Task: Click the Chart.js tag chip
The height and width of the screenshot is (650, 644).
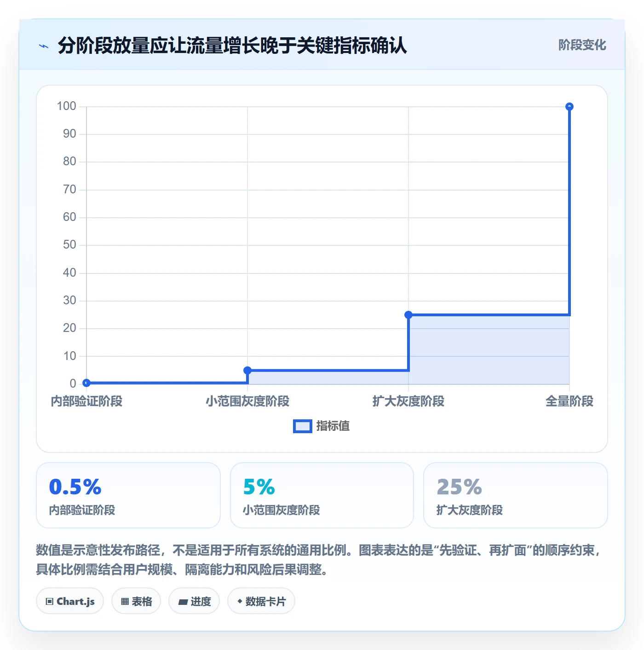Action: point(70,601)
